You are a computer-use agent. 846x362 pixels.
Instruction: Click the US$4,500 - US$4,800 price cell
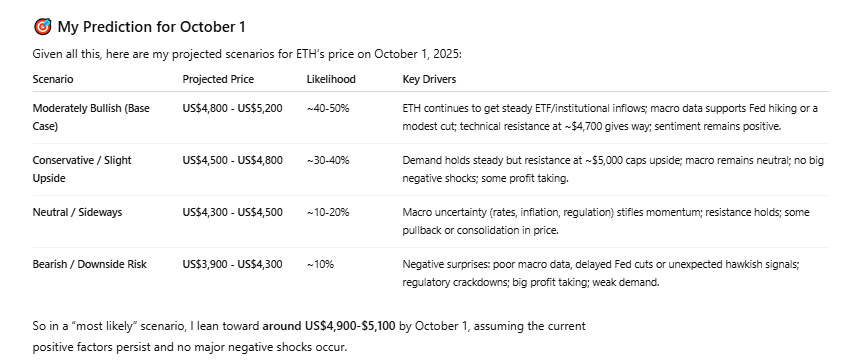(233, 160)
